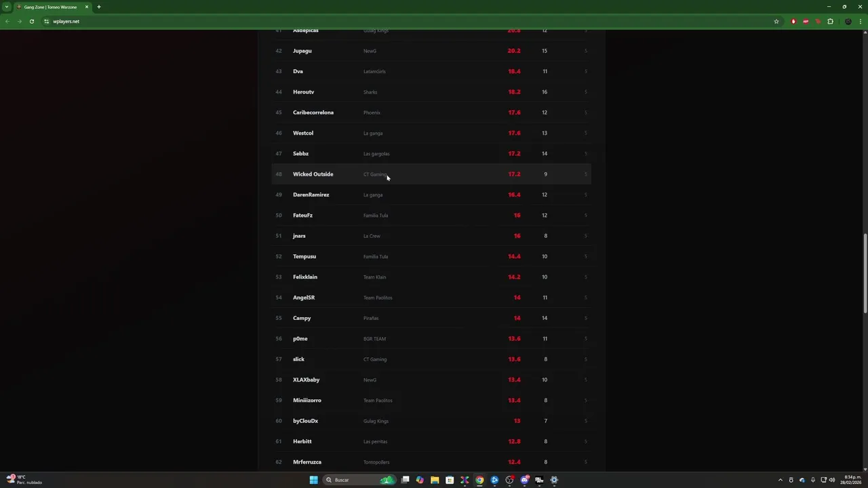Open the Windows Start menu

[313, 480]
